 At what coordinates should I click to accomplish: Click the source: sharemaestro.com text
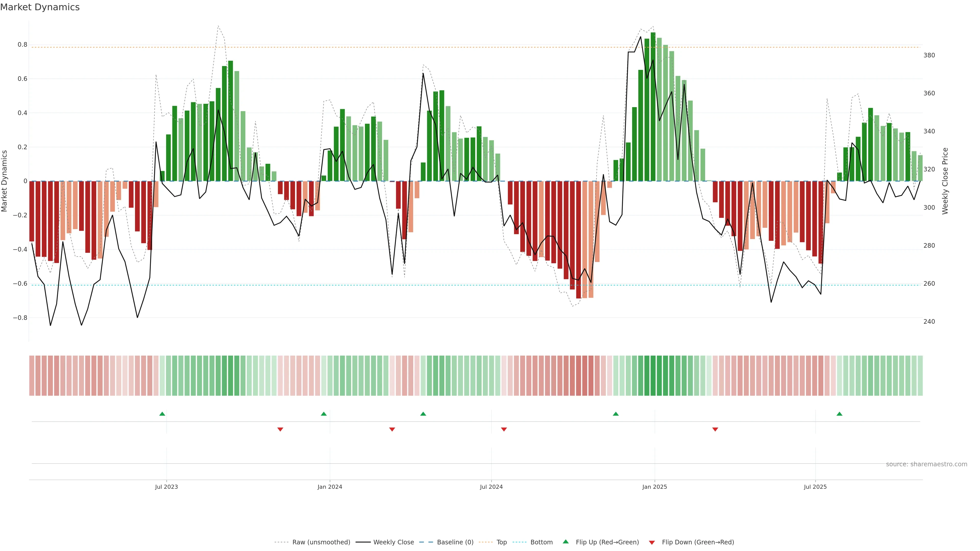click(x=926, y=464)
